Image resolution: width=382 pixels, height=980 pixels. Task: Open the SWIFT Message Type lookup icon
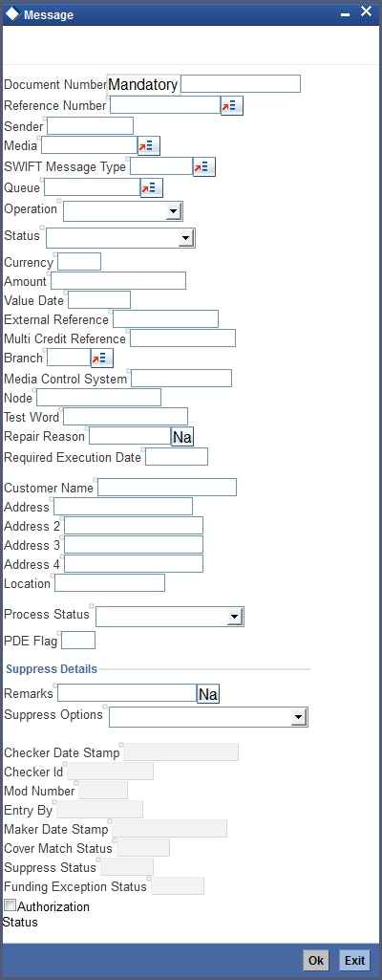point(204,167)
